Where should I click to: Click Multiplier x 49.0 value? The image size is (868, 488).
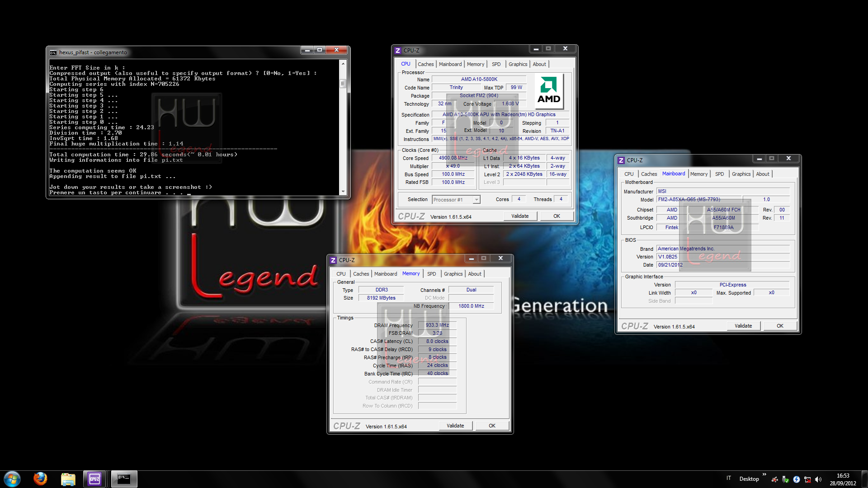pos(453,166)
